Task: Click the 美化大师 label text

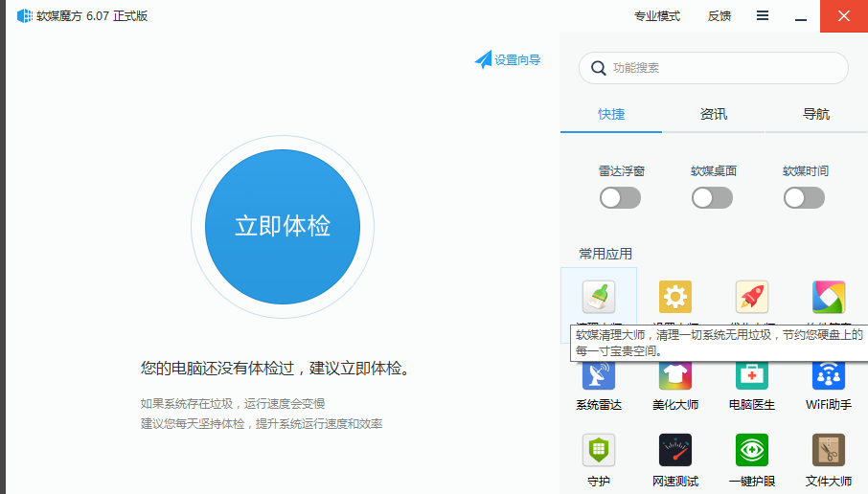Action: point(674,405)
